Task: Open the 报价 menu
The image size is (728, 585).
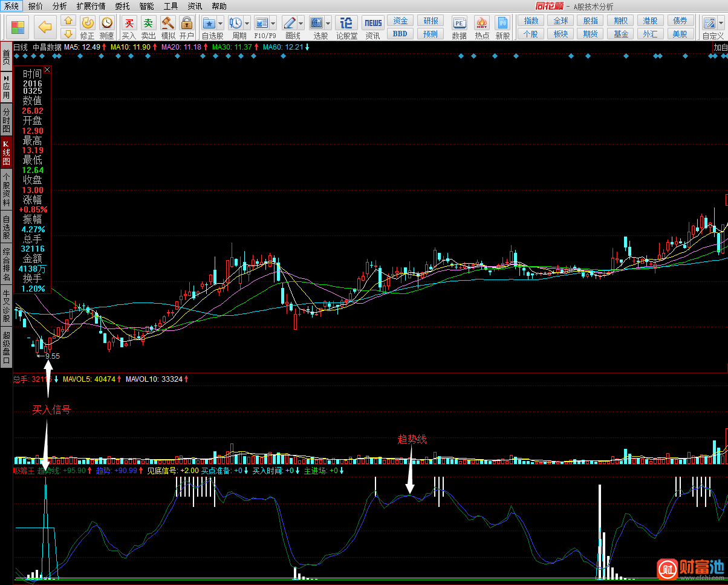Action: pos(36,6)
